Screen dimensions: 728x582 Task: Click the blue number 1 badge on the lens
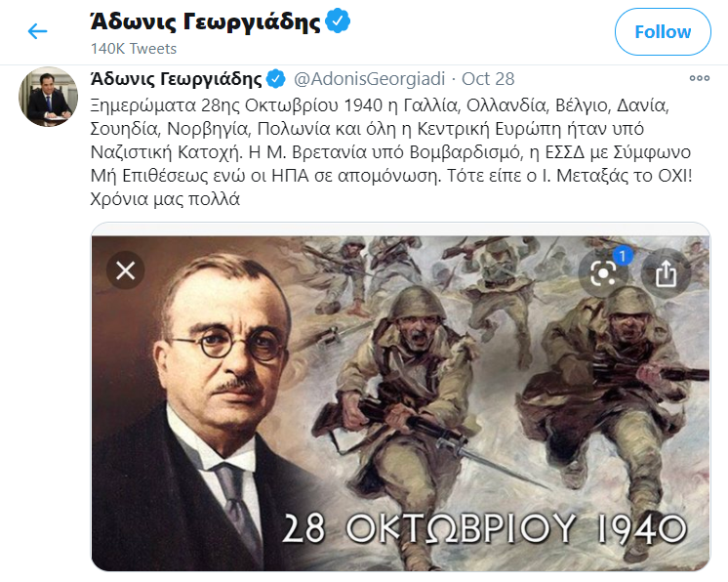(x=623, y=256)
